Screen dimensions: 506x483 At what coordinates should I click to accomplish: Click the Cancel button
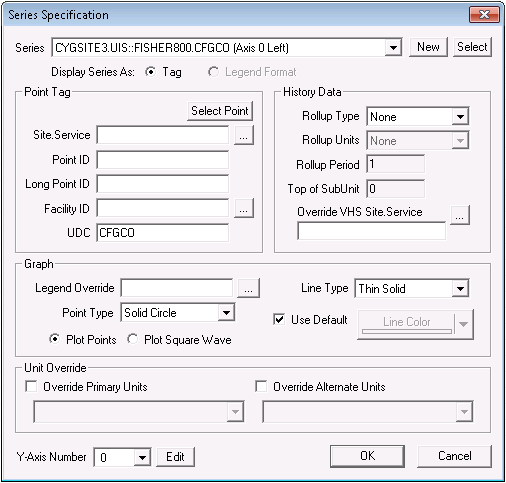[454, 456]
